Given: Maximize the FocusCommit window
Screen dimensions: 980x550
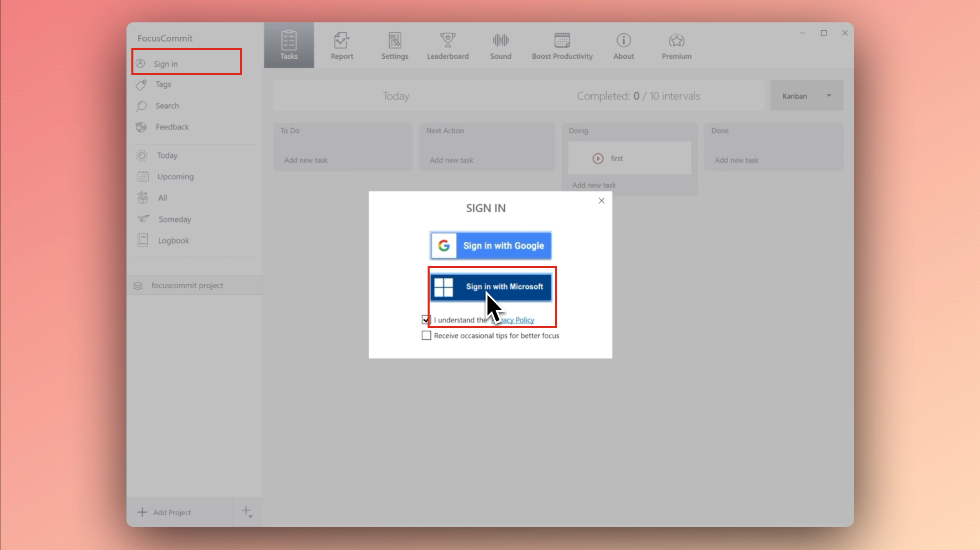Looking at the screenshot, I should 823,33.
